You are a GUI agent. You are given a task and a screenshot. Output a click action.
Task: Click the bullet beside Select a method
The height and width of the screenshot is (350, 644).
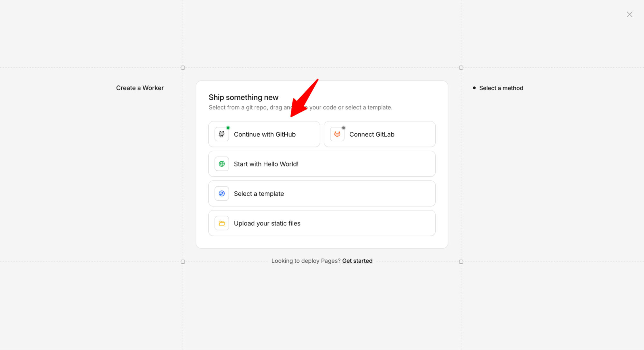[474, 88]
